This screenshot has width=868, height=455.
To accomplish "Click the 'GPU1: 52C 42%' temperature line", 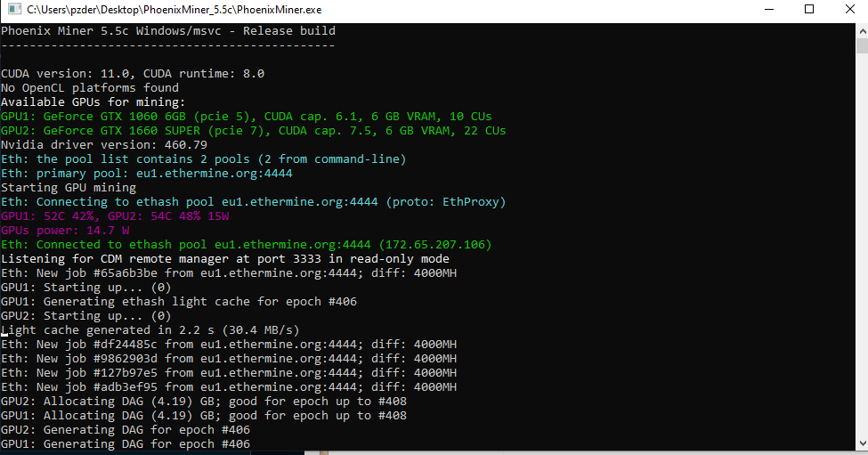I will click(115, 216).
